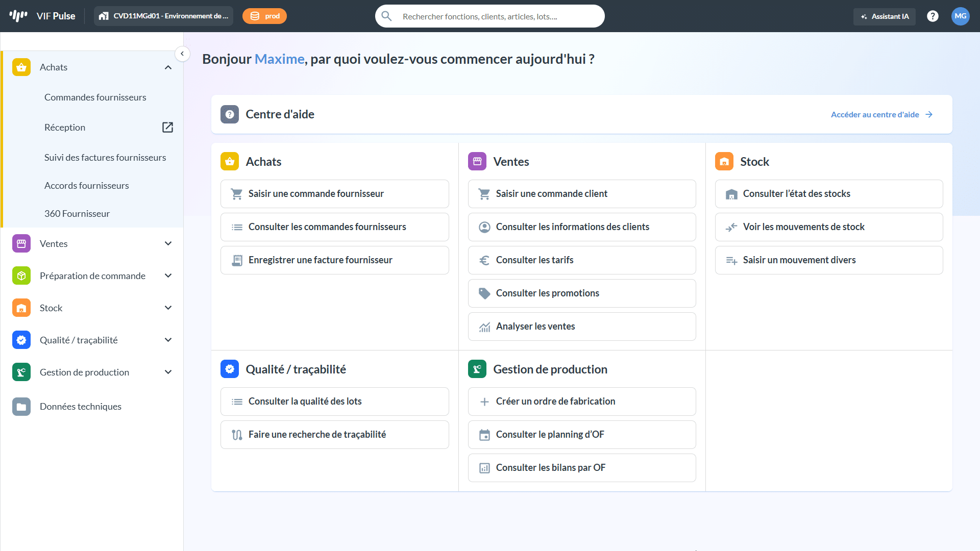Click the chart icon for Analyser les ventes
This screenshot has height=551, width=980.
click(484, 327)
